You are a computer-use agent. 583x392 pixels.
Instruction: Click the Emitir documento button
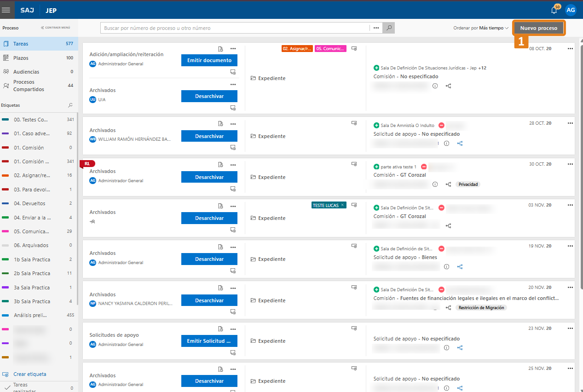click(209, 60)
